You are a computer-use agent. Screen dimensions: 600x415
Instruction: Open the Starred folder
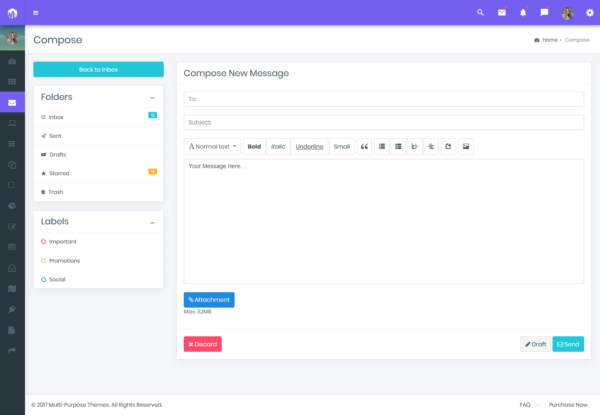98,173
